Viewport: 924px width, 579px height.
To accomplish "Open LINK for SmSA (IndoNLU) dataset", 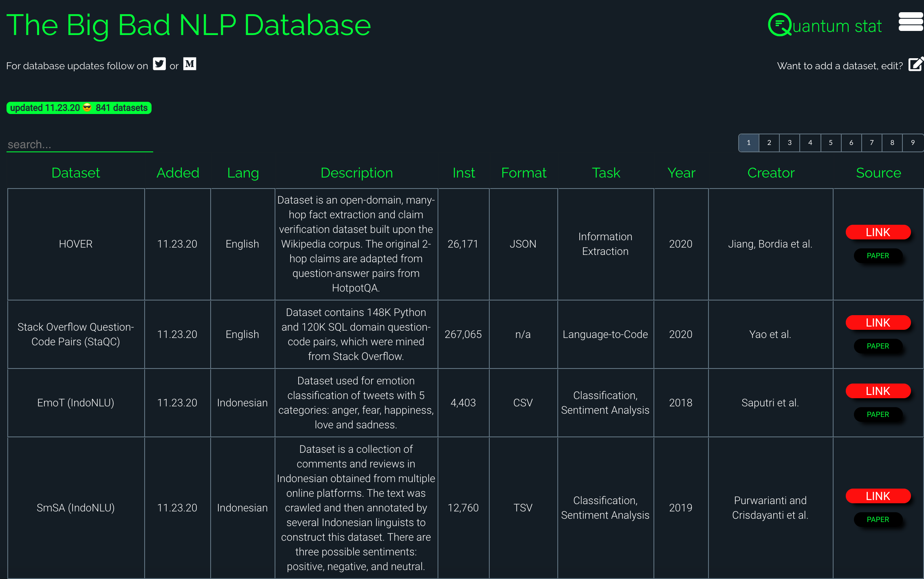I will [x=878, y=496].
